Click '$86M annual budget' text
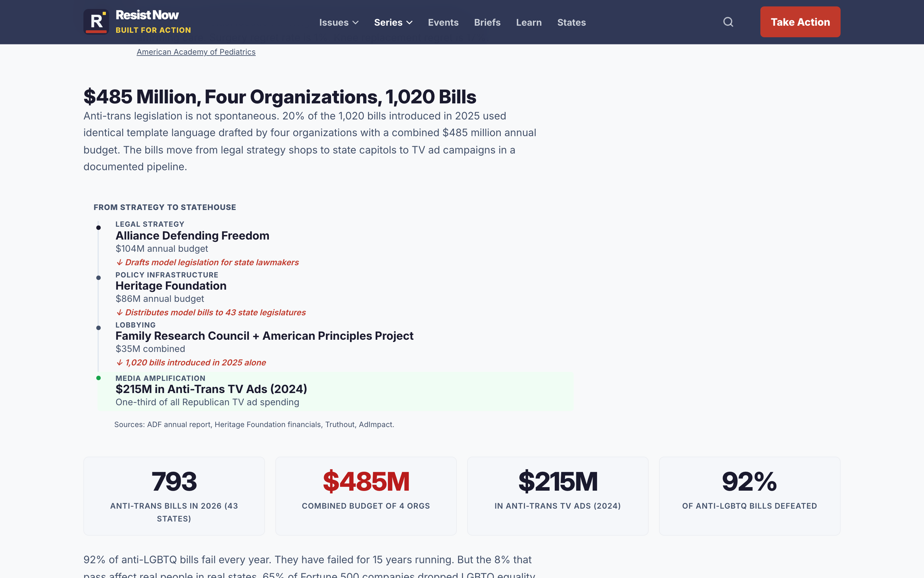The width and height of the screenshot is (924, 578). coord(159,299)
